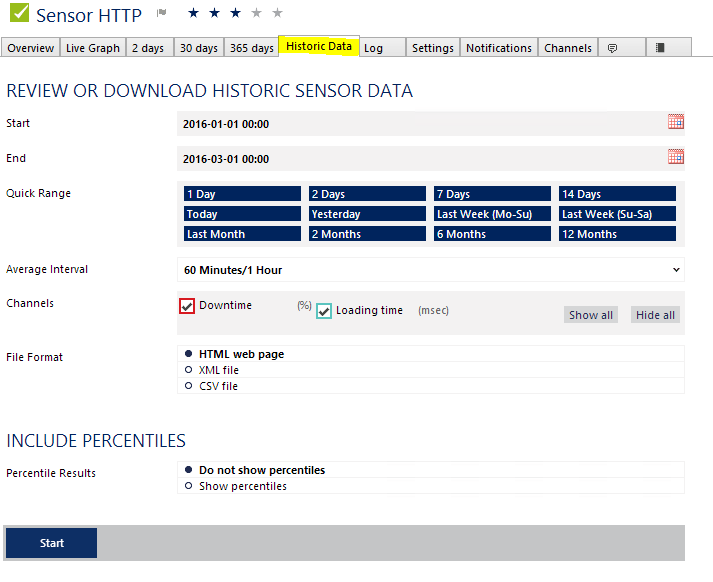Set rating to the fifth star

[277, 13]
